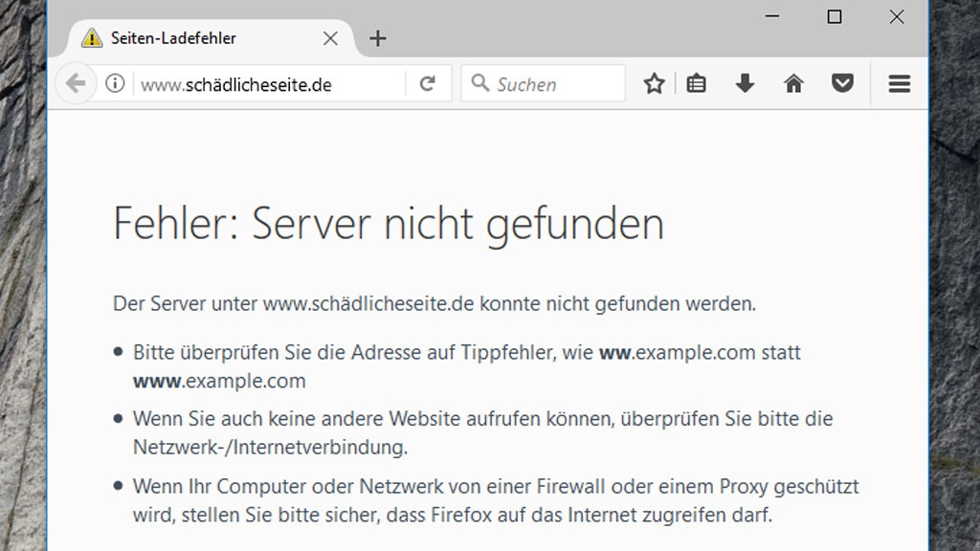The width and height of the screenshot is (980, 551).
Task: Go to the home page icon
Action: (793, 83)
